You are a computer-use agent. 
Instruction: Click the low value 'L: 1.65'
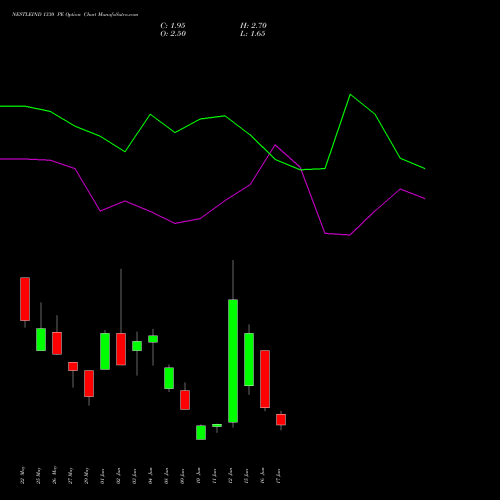[253, 34]
